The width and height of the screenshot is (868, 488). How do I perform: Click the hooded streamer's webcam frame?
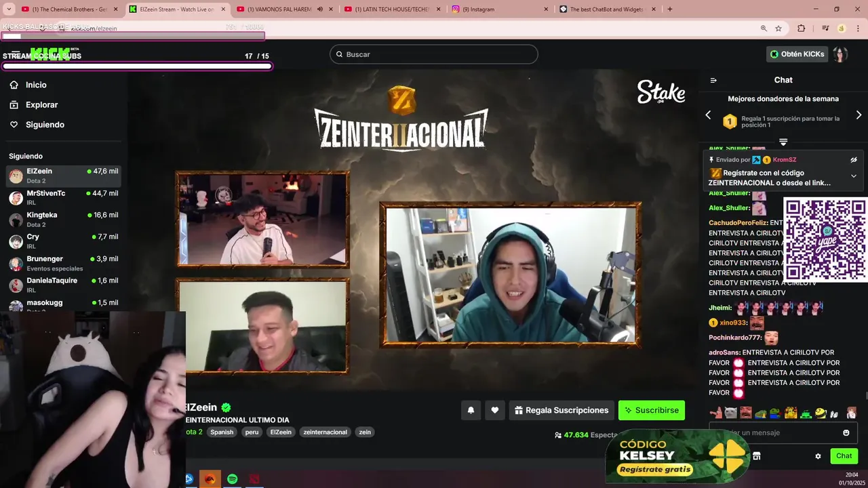[511, 274]
